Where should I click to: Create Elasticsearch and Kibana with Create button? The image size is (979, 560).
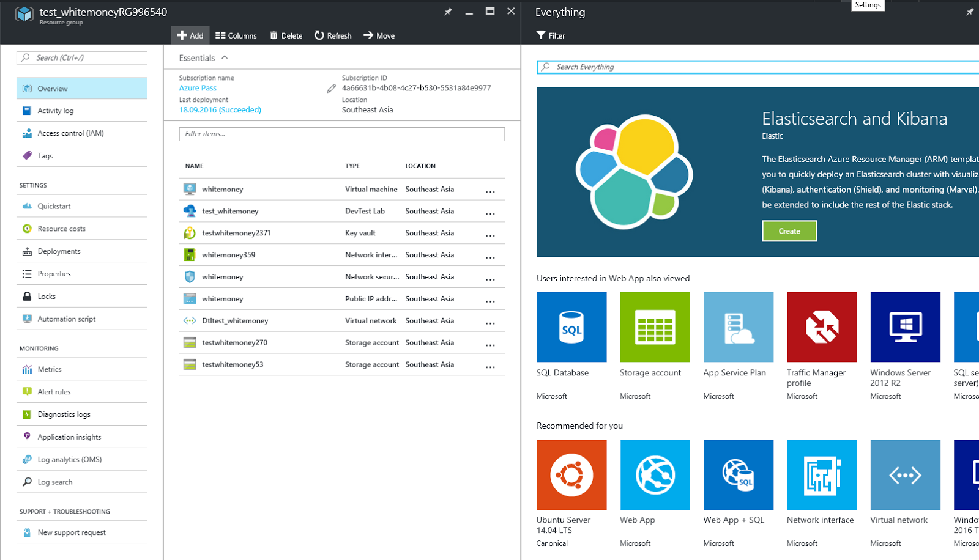(x=789, y=231)
